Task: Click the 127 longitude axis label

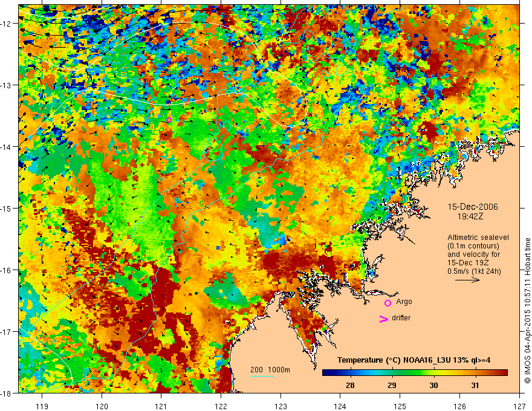Action: point(519,406)
